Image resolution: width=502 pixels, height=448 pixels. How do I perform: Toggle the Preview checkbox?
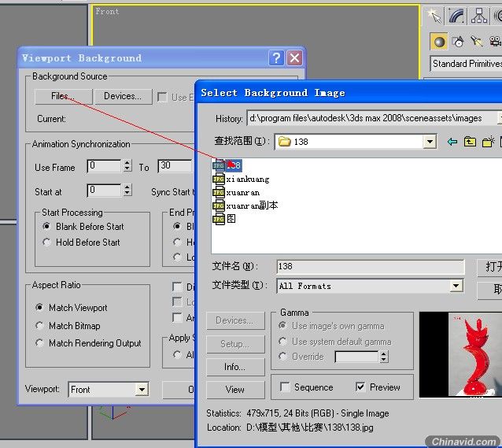click(360, 387)
